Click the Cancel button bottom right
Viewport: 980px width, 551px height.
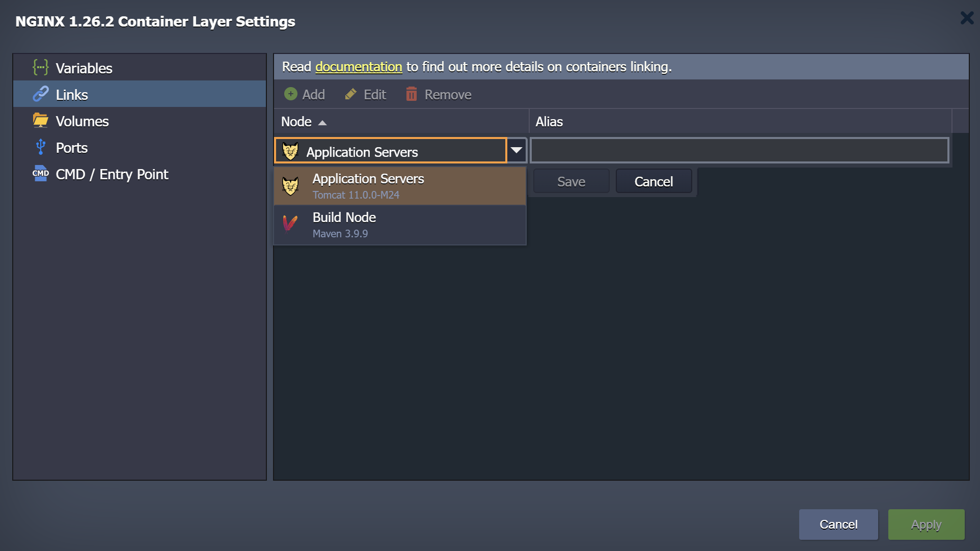click(838, 524)
